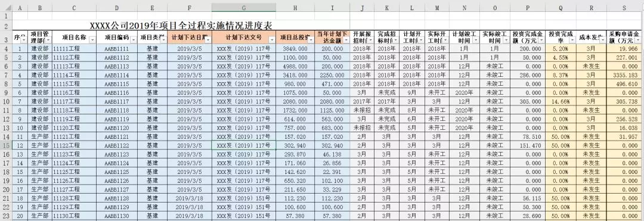Select column P header
The width and height of the screenshot is (644, 221).
pyautogui.click(x=528, y=7)
